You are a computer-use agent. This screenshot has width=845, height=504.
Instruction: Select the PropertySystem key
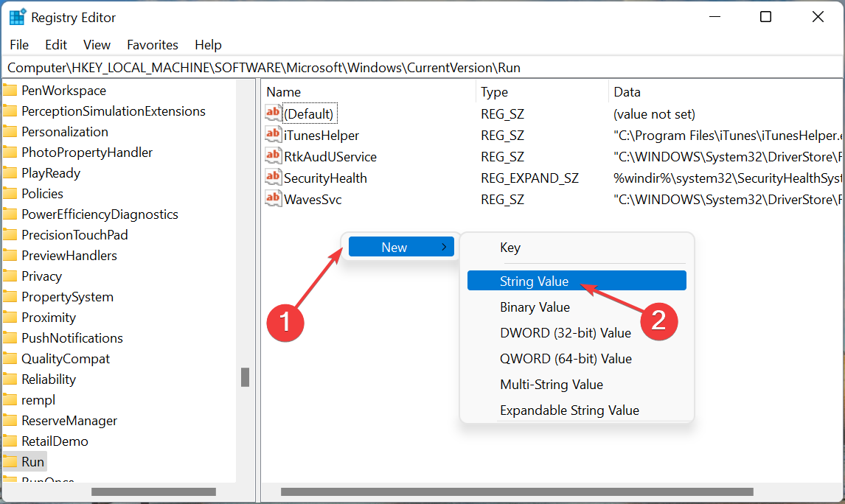click(67, 297)
